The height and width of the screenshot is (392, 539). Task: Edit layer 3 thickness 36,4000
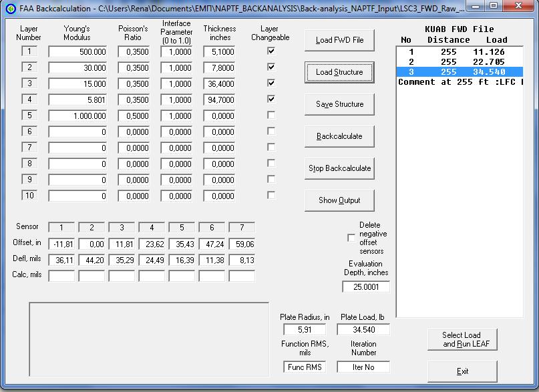[219, 84]
